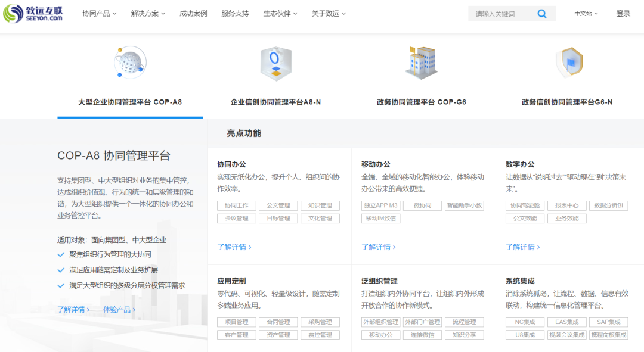644x352 pixels.
Task: Select the A8-N cube product icon
Action: pos(276,64)
